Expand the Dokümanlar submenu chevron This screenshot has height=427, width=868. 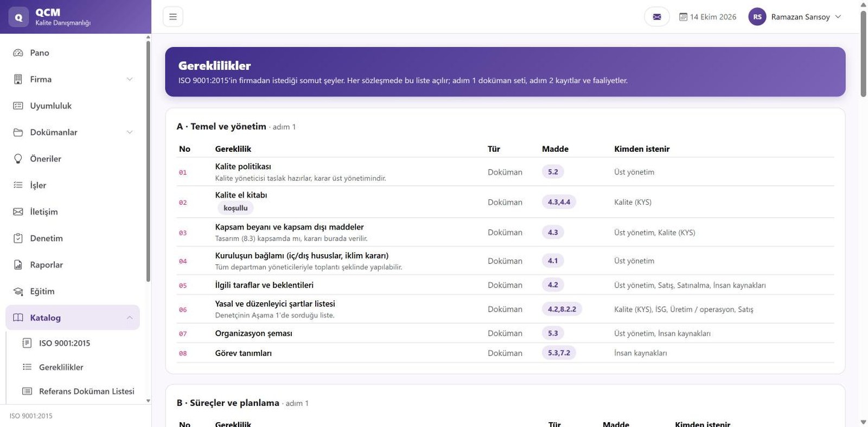click(x=130, y=132)
